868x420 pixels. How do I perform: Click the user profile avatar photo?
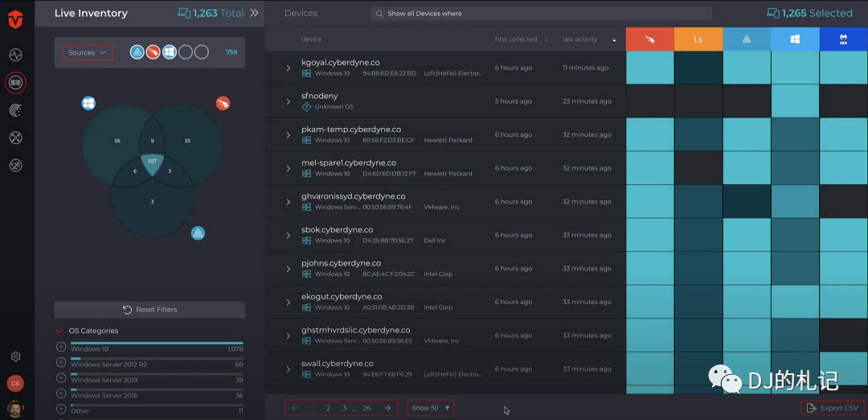pyautogui.click(x=15, y=409)
